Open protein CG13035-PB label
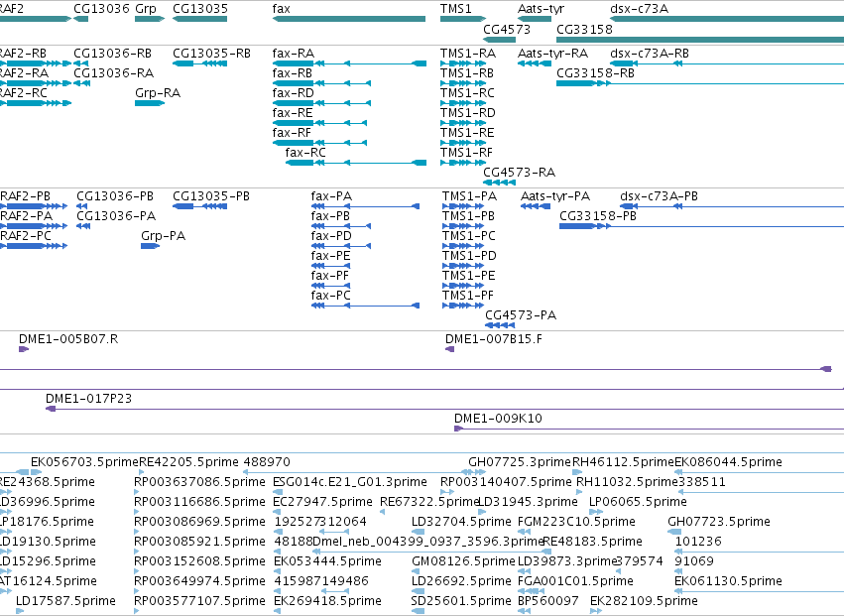This screenshot has height=616, width=844. pos(211,196)
